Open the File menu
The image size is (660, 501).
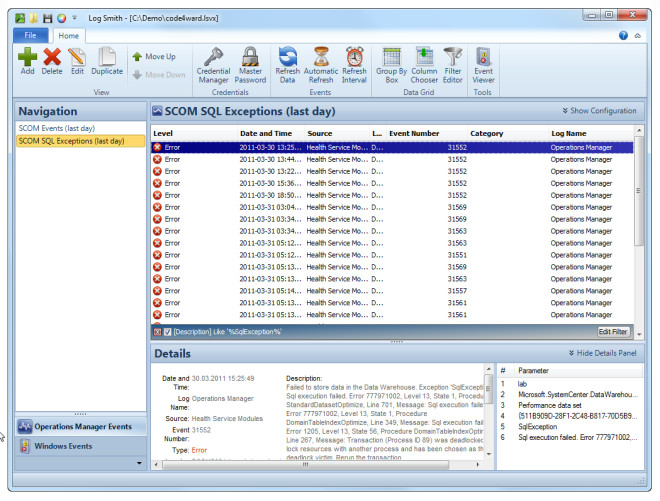click(30, 35)
